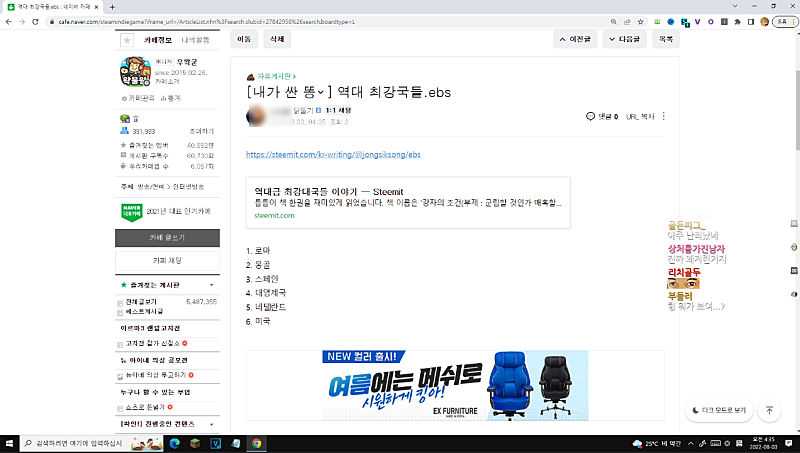
Task: Go to 이전글 previous post
Action: tap(575, 39)
